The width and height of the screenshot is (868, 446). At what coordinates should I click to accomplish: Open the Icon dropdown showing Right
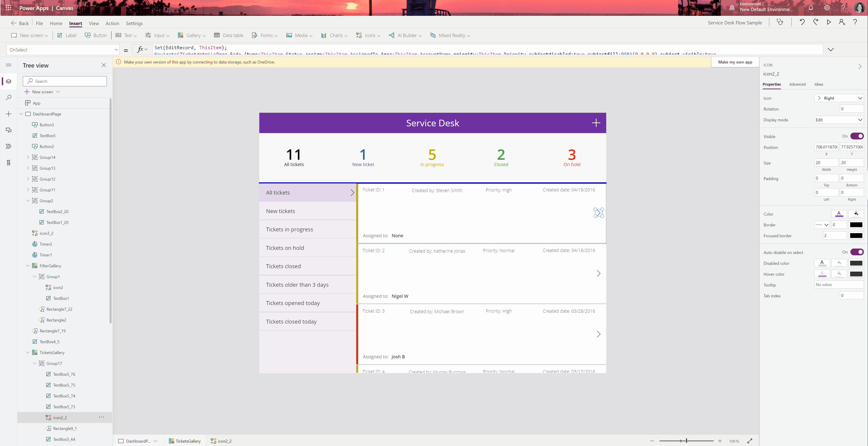pos(839,98)
